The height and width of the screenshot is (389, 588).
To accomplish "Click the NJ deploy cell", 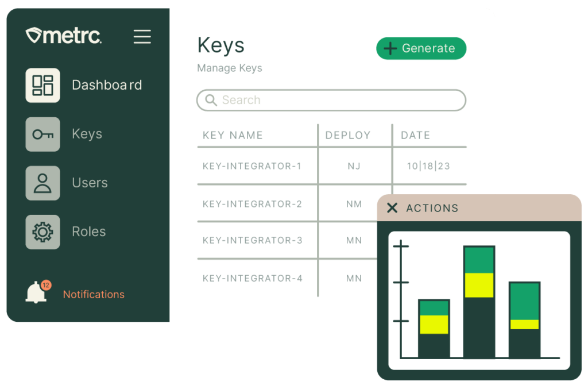I will point(354,166).
